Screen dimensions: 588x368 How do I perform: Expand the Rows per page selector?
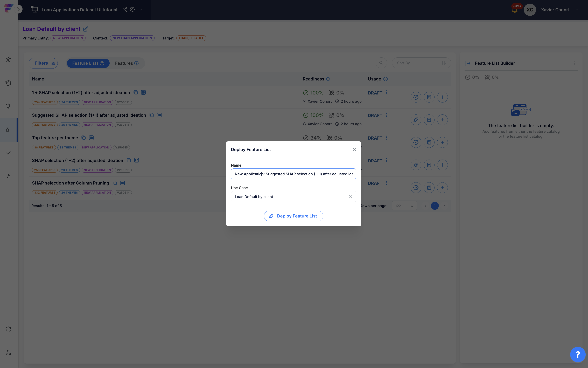point(404,206)
